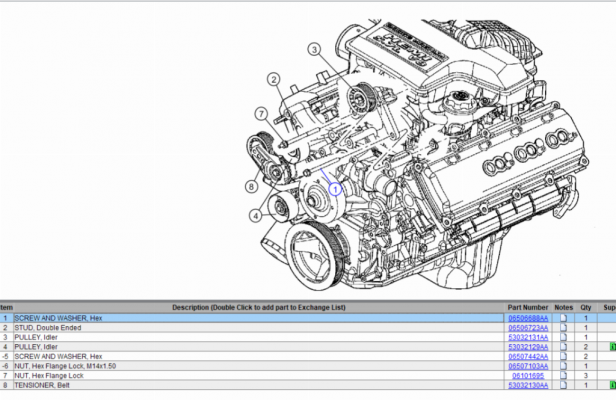The image size is (616, 400).
Task: Click the Qty column header
Action: (x=586, y=307)
